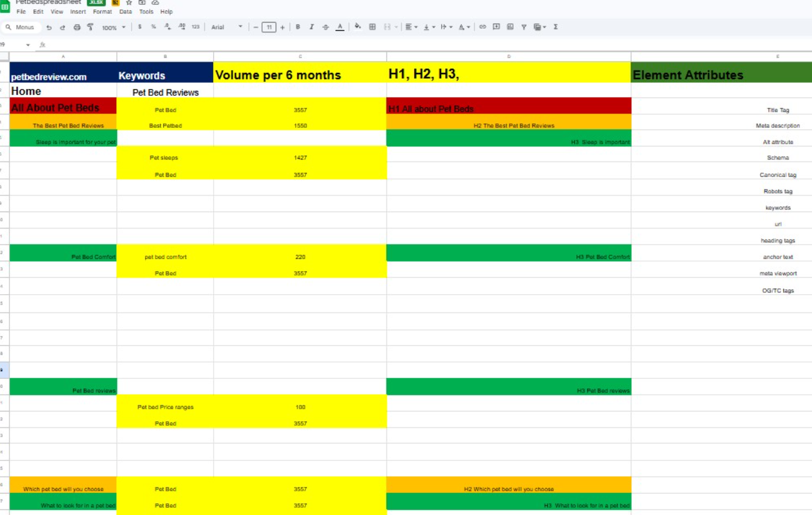Search the Menus box

click(20, 27)
